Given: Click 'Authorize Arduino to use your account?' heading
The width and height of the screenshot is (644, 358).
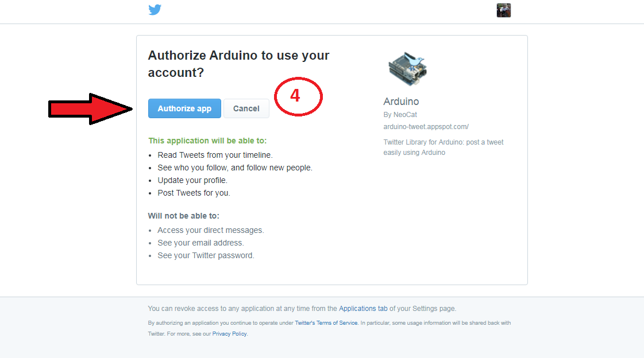Looking at the screenshot, I should click(238, 64).
